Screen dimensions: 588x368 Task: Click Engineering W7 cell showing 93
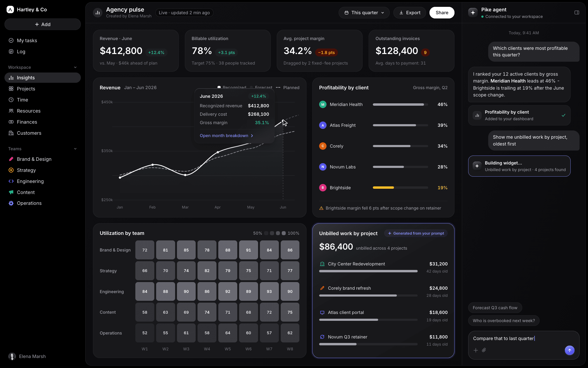tap(269, 291)
